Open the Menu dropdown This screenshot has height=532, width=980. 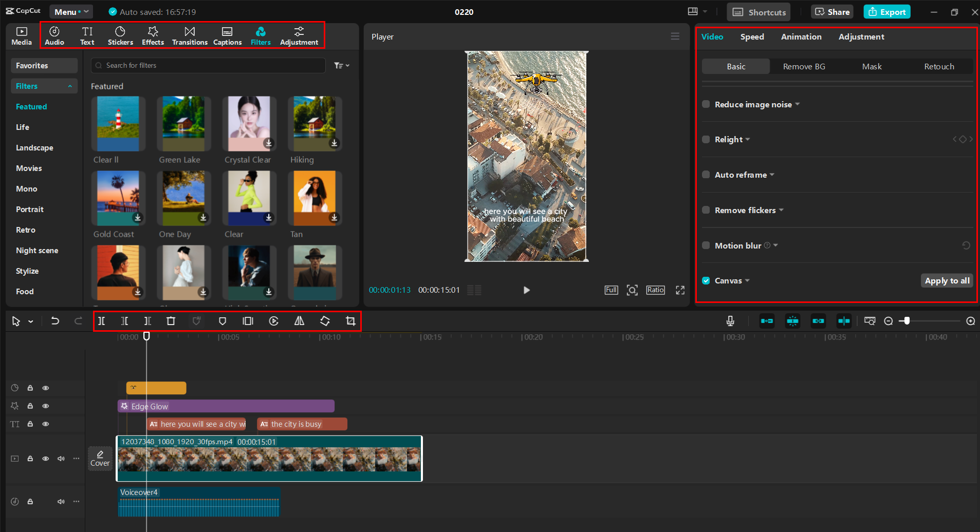coord(71,12)
